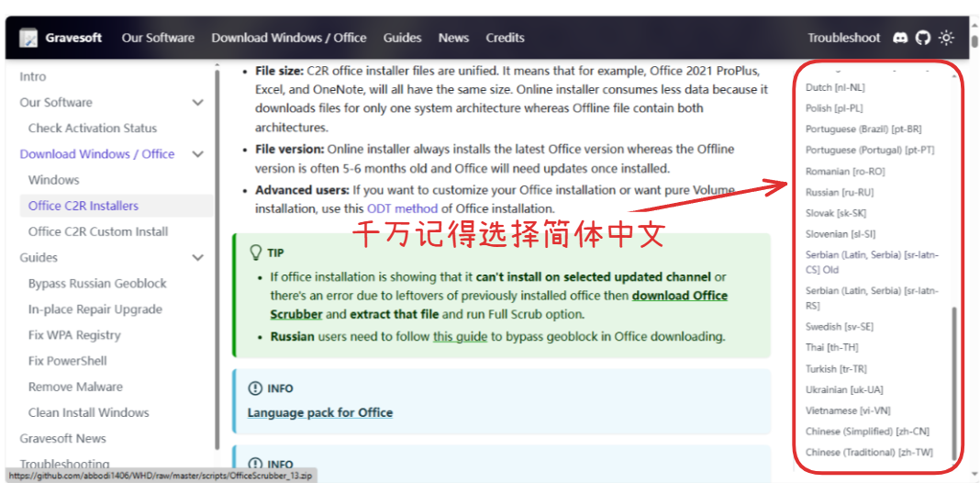This screenshot has width=980, height=483.
Task: Open the 'this guide' geoblock link
Action: point(460,337)
